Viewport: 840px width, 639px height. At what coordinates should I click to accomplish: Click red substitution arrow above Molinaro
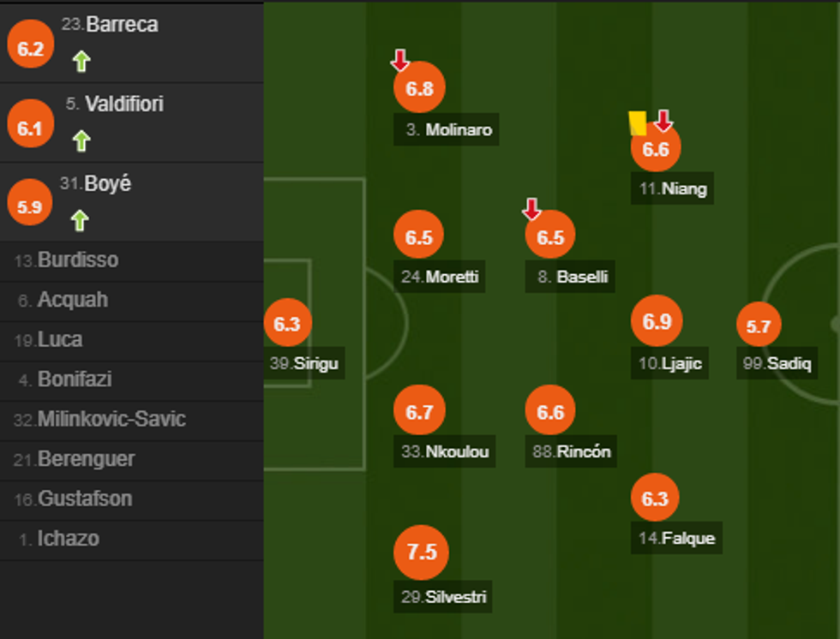(x=399, y=60)
